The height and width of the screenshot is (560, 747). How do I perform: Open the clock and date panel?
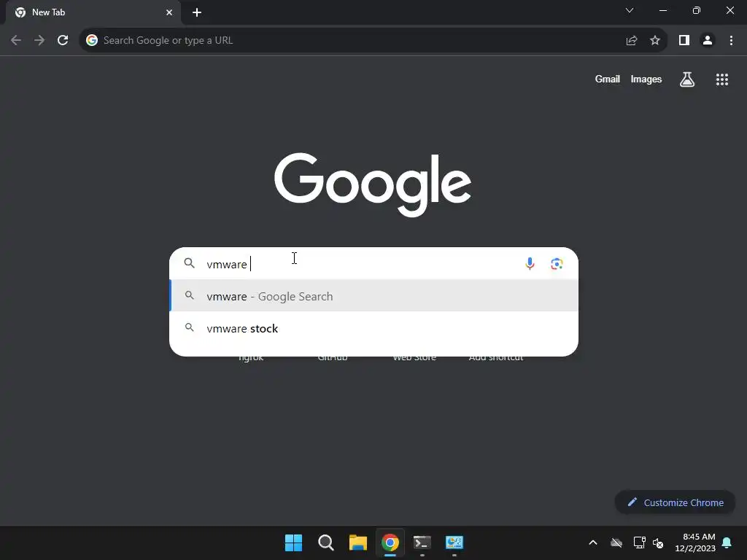pyautogui.click(x=695, y=542)
